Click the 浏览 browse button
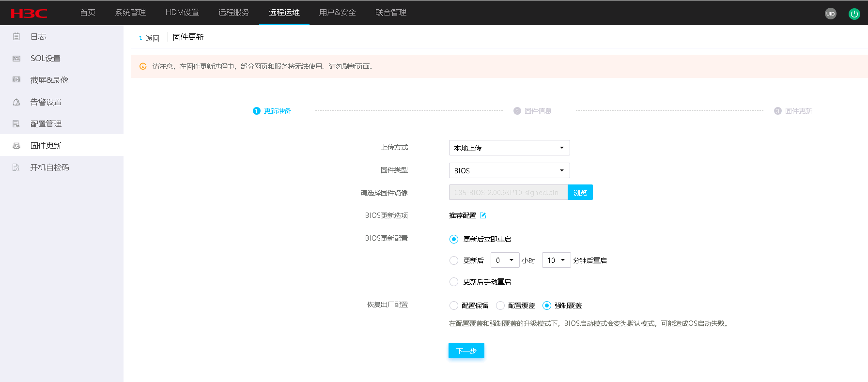 point(580,193)
